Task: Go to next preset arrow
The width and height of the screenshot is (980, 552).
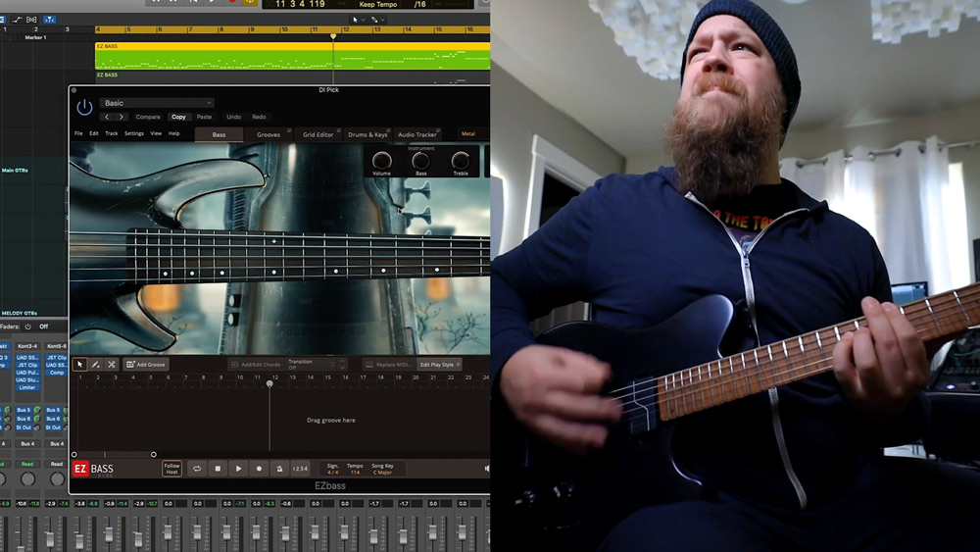Action: (x=121, y=117)
